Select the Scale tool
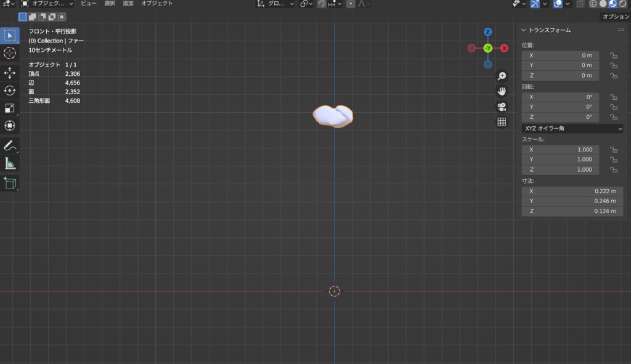Image resolution: width=631 pixels, height=364 pixels. tap(10, 108)
